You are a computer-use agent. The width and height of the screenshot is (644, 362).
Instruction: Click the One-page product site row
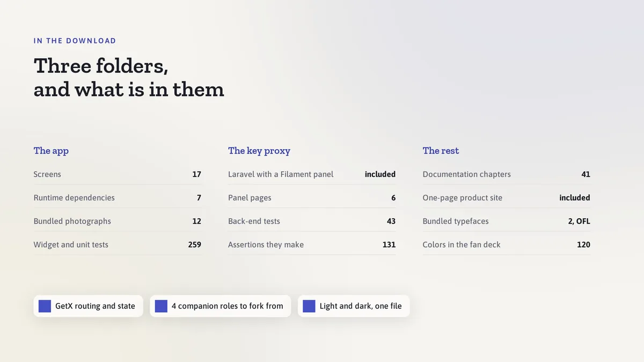(507, 198)
